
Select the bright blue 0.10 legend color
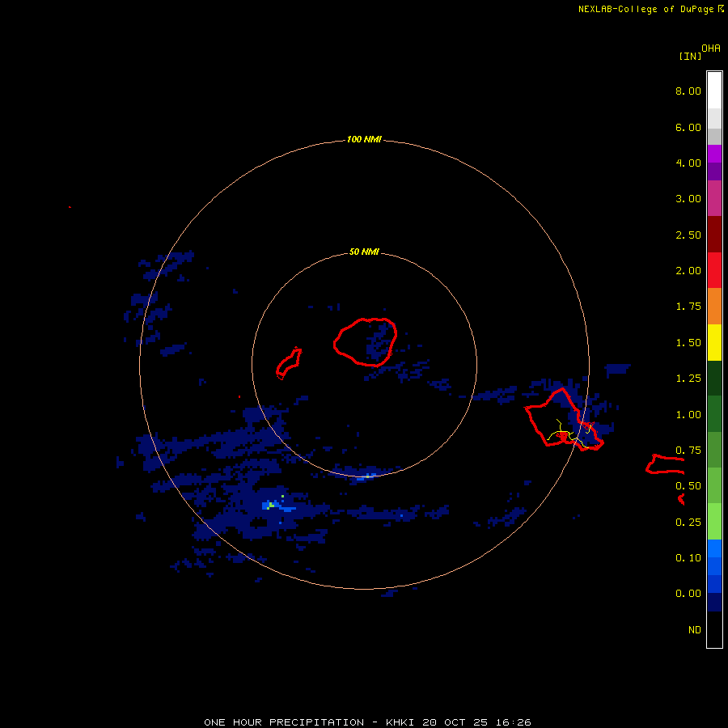click(x=714, y=548)
